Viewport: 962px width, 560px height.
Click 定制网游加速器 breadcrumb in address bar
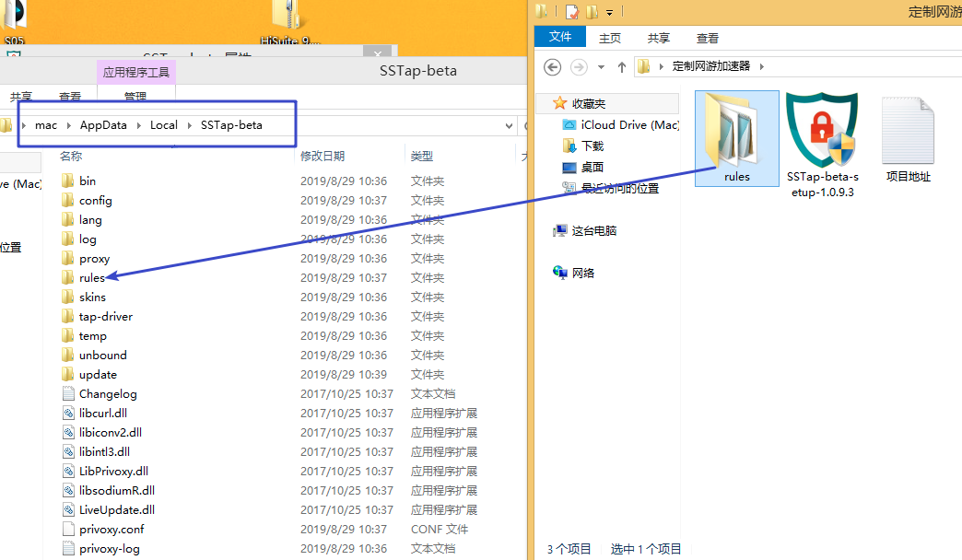[x=711, y=66]
